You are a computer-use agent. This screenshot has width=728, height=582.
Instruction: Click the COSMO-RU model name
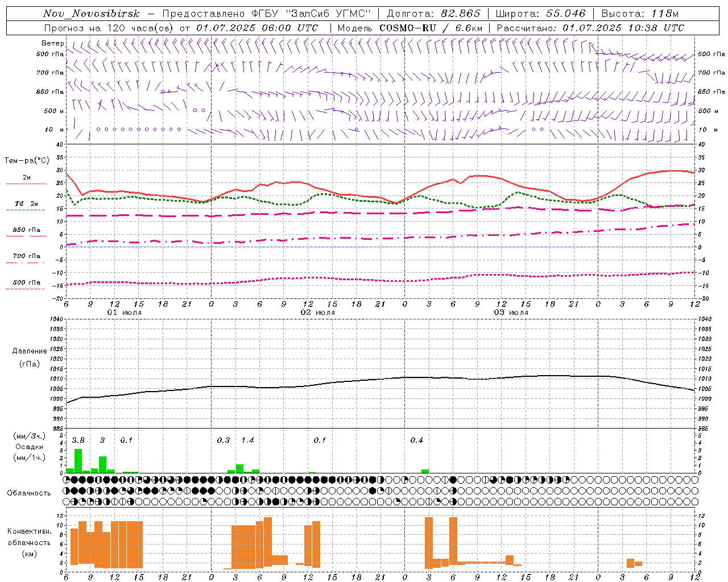pos(409,28)
